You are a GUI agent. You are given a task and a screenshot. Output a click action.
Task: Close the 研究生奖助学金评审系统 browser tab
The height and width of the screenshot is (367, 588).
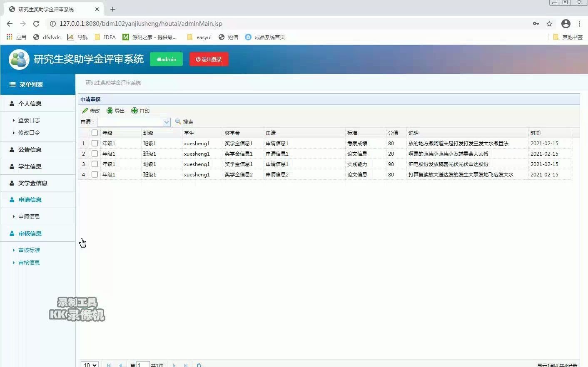point(97,9)
